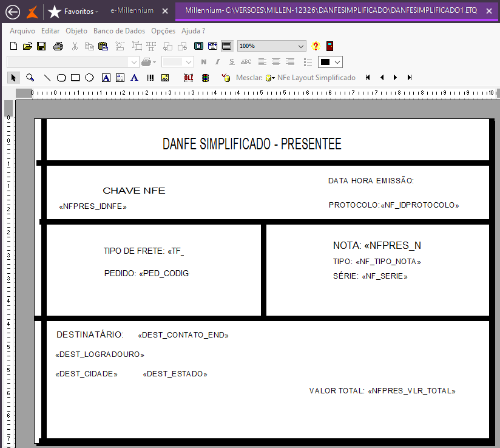Click the color grid object tool
Screen dimensions: 500x448
tap(205, 78)
